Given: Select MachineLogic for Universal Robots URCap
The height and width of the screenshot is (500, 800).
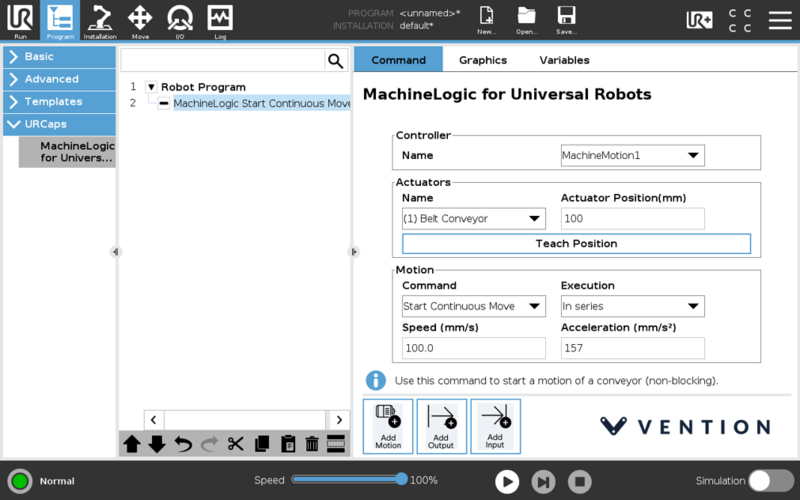Looking at the screenshot, I should [67, 152].
